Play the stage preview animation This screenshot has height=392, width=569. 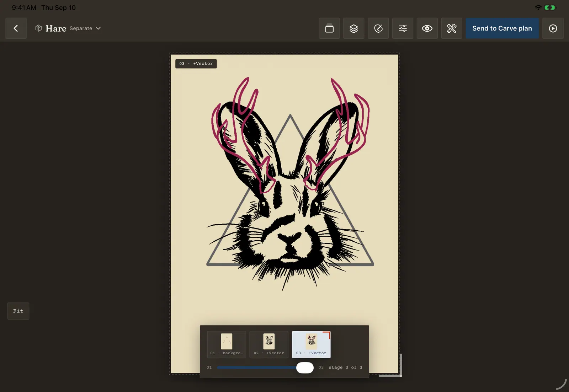point(553,28)
